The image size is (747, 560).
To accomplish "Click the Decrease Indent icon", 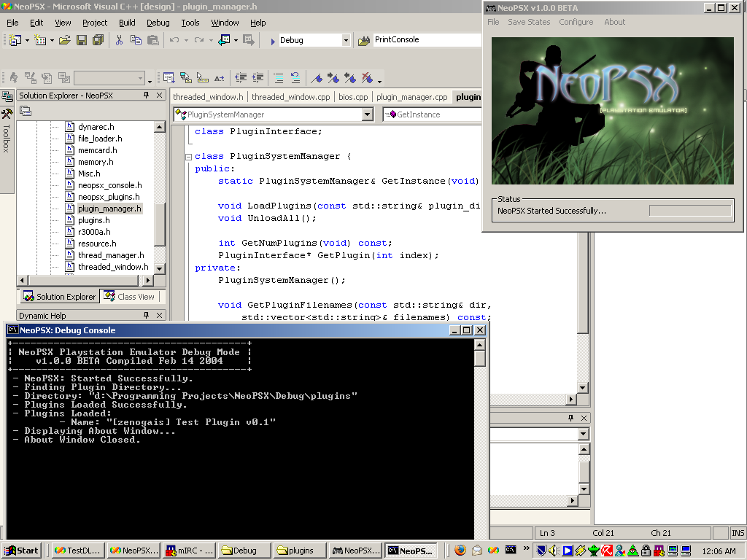I will tap(241, 77).
